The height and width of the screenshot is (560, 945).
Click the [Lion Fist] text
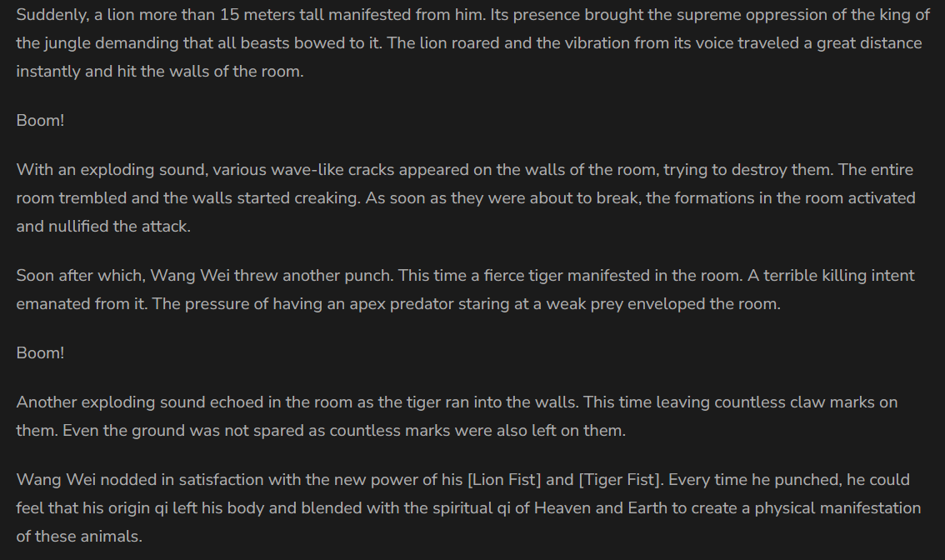click(x=506, y=480)
